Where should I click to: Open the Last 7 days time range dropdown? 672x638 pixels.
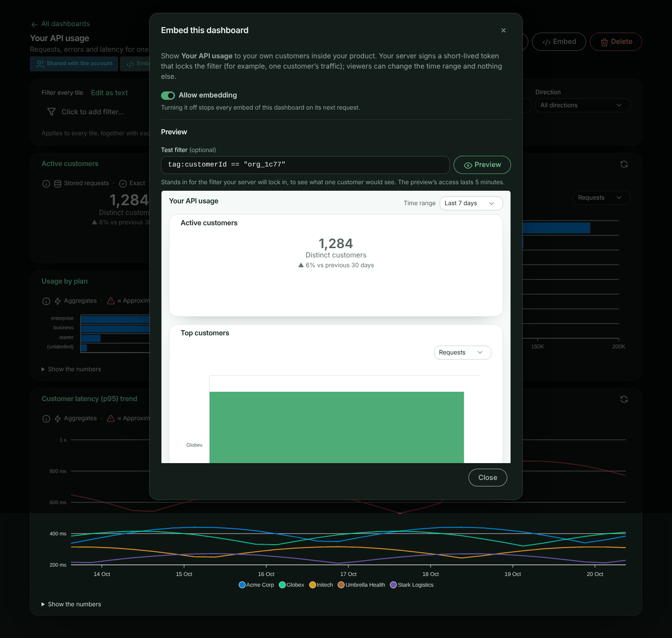[x=471, y=203]
